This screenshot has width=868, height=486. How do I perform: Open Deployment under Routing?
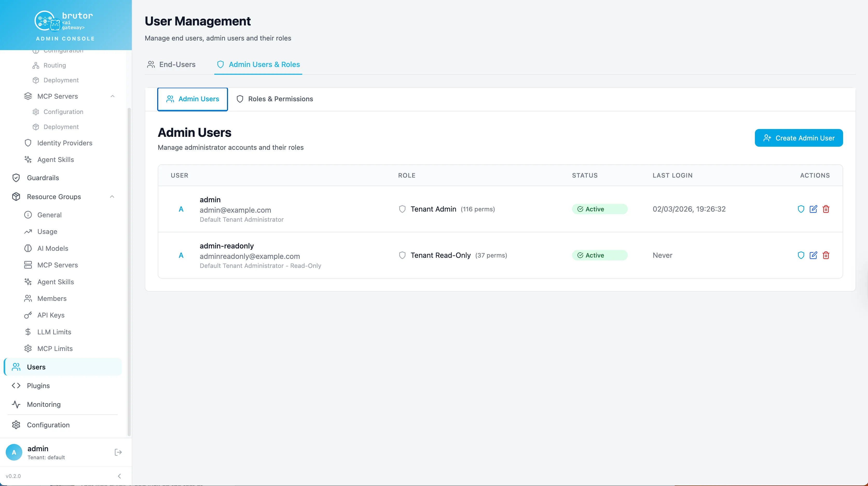(56, 80)
